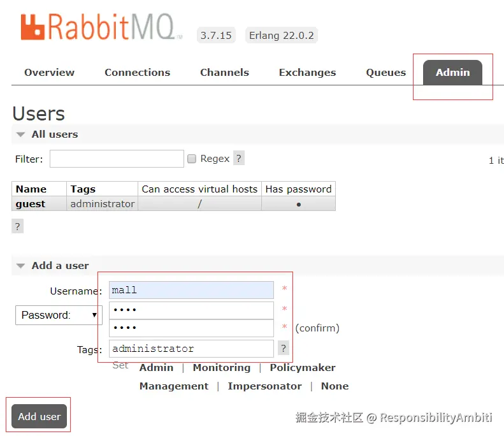Focus the Filter text field

[117, 159]
